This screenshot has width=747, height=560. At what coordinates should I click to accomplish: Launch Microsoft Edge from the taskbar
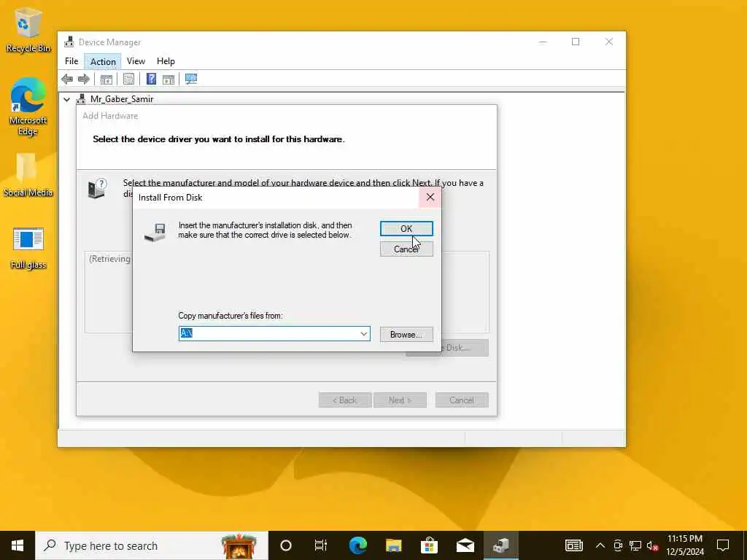pos(357,545)
